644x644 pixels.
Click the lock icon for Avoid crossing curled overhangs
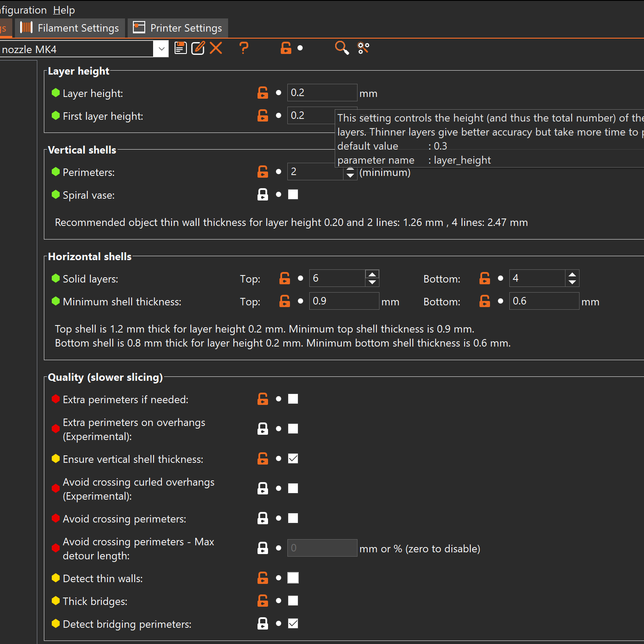(x=263, y=488)
